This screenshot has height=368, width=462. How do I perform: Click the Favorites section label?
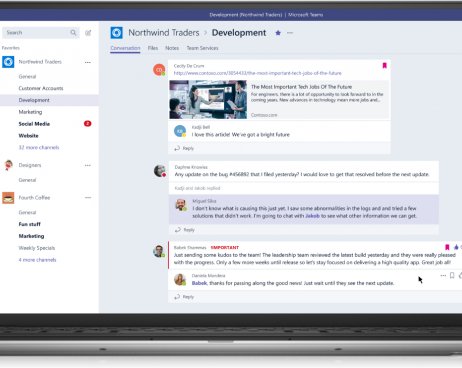click(11, 48)
